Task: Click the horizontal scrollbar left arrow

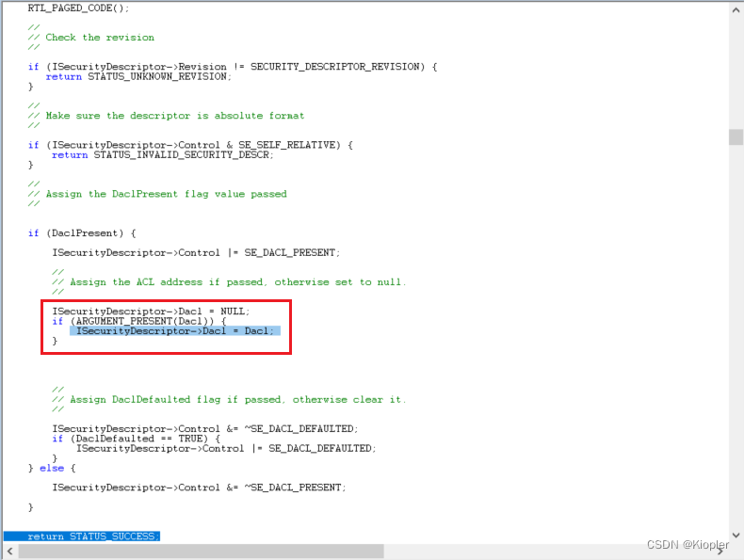Action: tap(10, 552)
